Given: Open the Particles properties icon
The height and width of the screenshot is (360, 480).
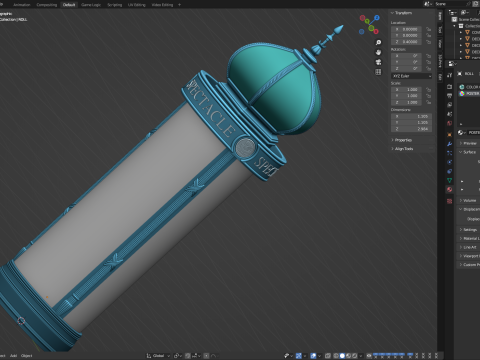Looking at the screenshot, I should pos(449,153).
